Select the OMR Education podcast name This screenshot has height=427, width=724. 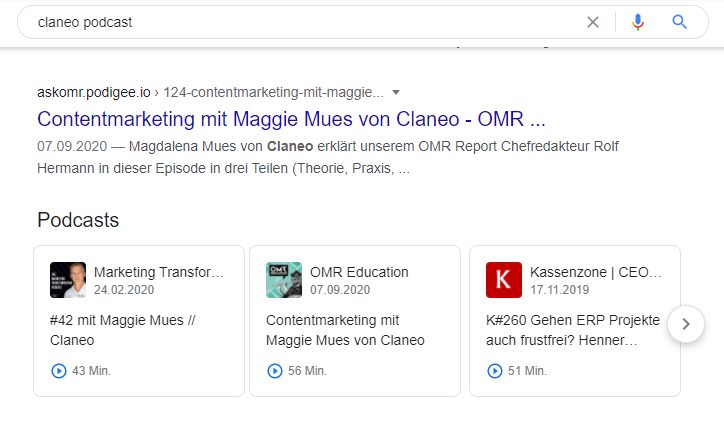point(359,272)
